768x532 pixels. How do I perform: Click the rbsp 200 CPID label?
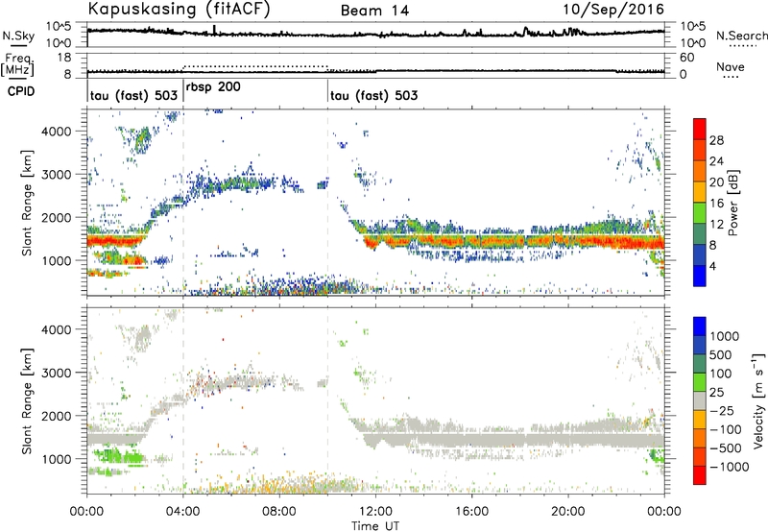[213, 87]
